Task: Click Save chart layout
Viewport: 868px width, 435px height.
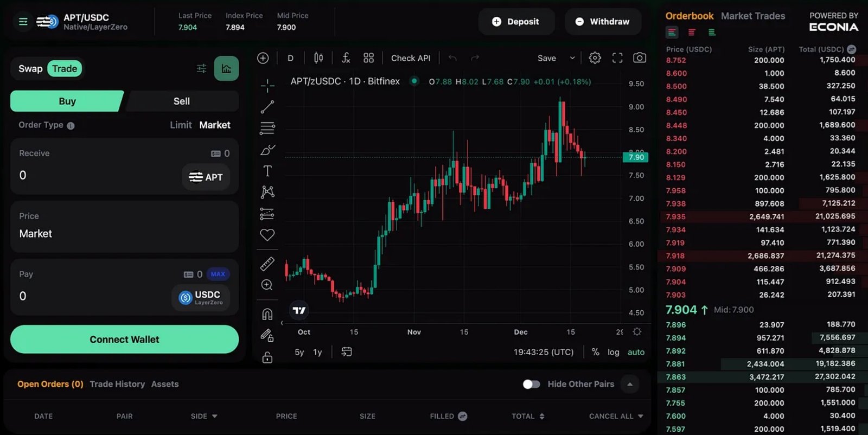Action: [546, 58]
